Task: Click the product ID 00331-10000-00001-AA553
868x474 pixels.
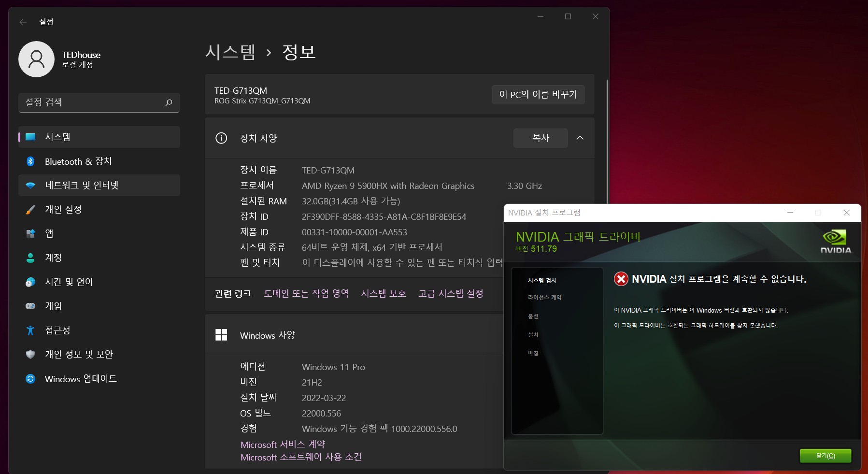Action: tap(355, 232)
